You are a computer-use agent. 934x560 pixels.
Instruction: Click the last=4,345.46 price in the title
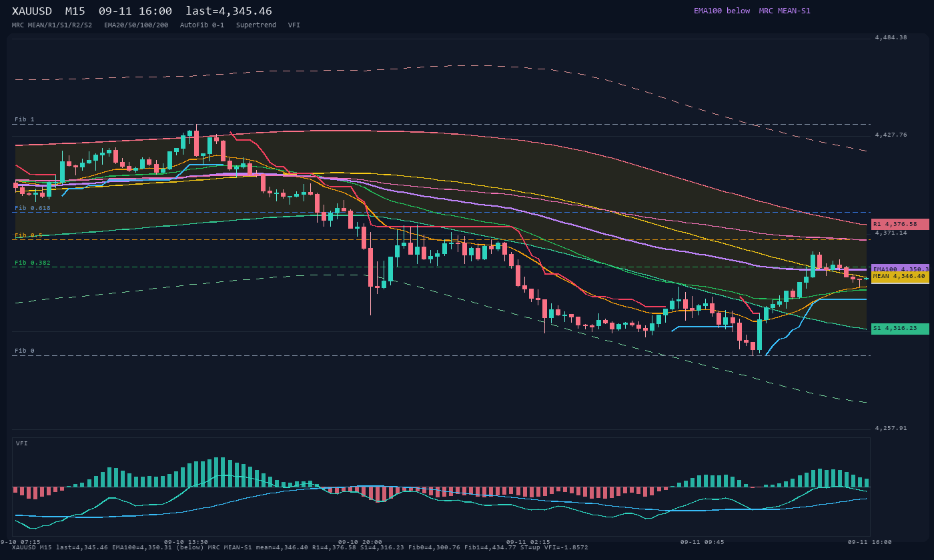tap(229, 11)
